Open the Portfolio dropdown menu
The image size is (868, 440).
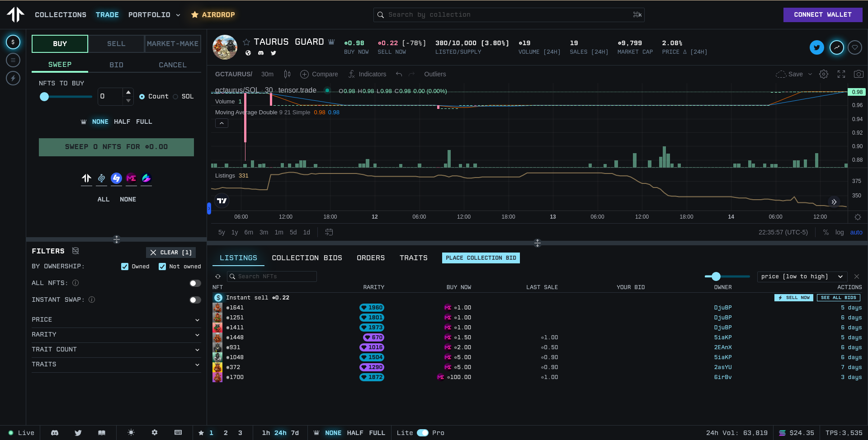tap(154, 15)
